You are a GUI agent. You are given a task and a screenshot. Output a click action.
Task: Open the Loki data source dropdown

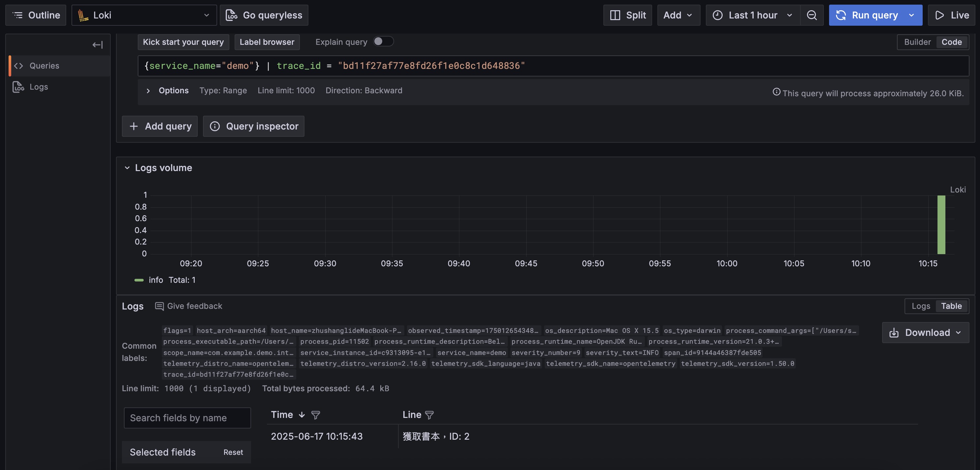(144, 15)
